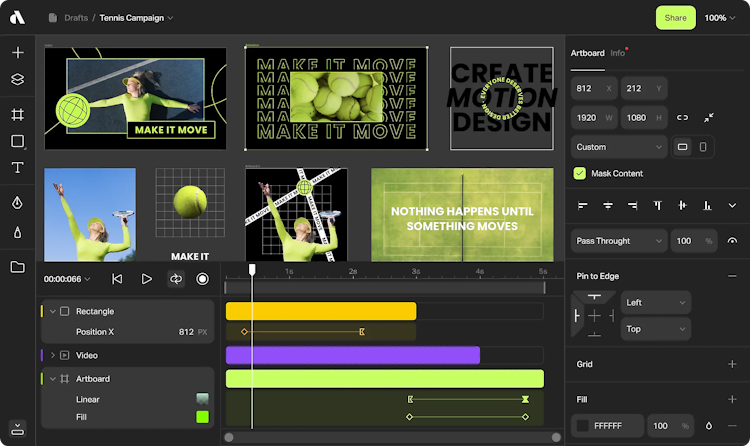Remove the FFFFFF fill with minus icon
750x446 pixels.
[732, 426]
